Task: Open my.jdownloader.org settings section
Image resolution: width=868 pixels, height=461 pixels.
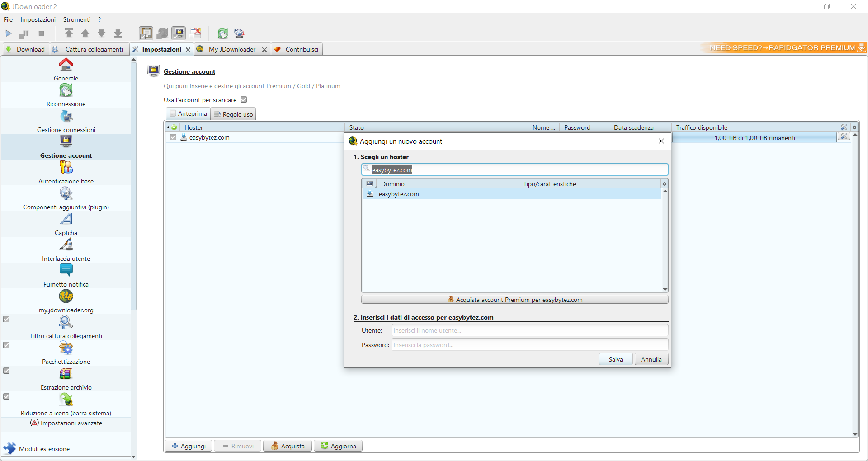Action: [x=66, y=301]
